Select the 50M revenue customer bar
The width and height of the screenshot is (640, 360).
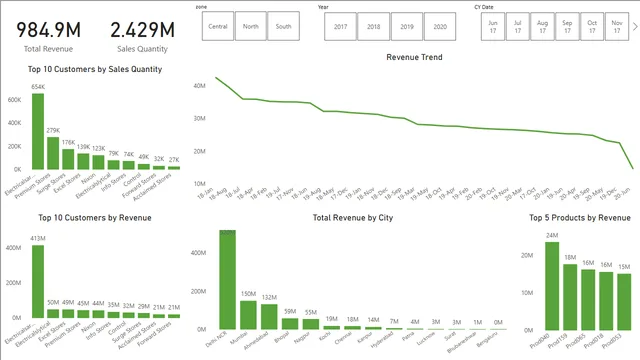(53, 313)
